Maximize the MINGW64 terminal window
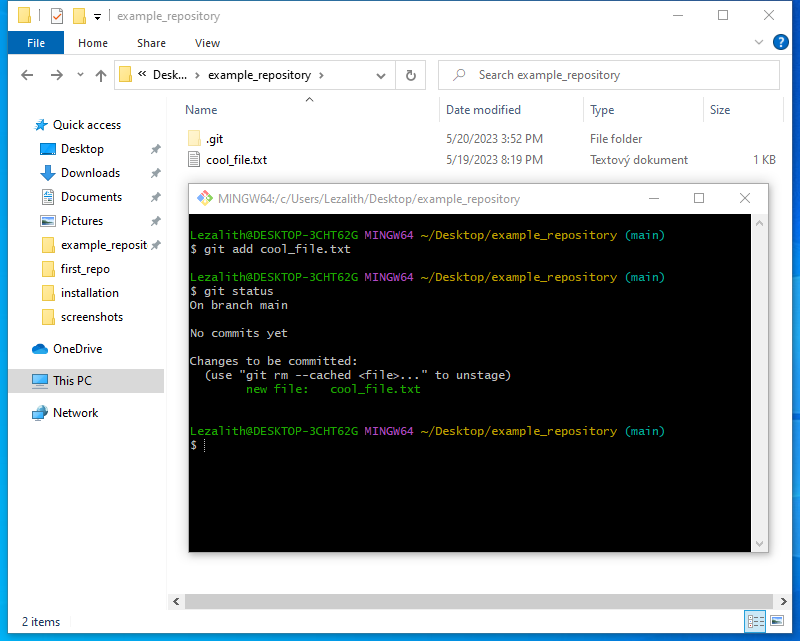800x641 pixels. tap(699, 198)
